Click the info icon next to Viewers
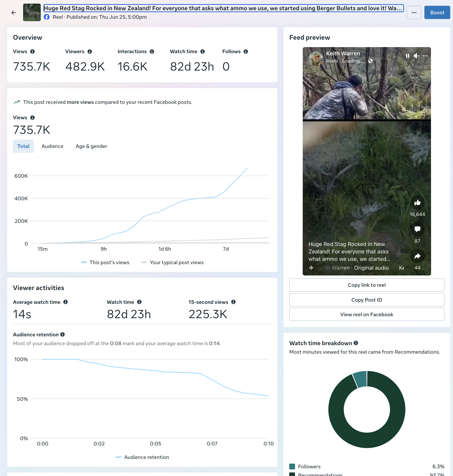Screen dimensions: 453x476 pos(90,52)
